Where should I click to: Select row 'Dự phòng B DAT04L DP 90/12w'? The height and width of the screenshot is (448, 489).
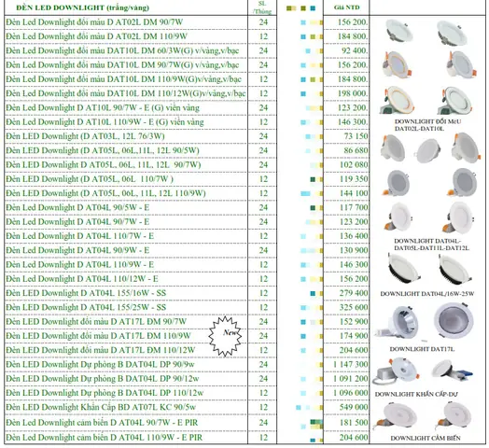point(103,379)
